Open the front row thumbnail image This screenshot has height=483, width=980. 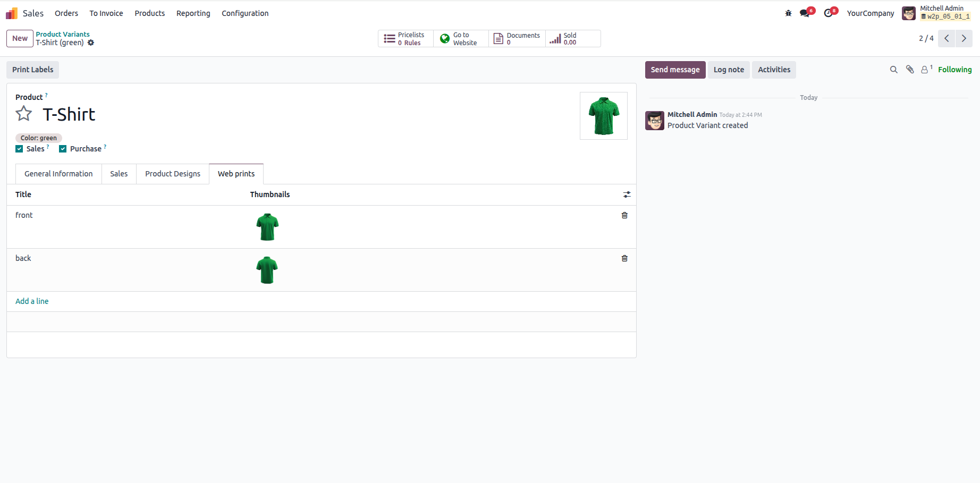(267, 227)
